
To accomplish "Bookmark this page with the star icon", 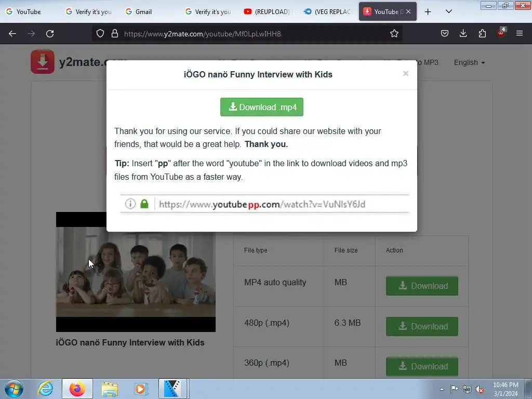I will tap(394, 34).
